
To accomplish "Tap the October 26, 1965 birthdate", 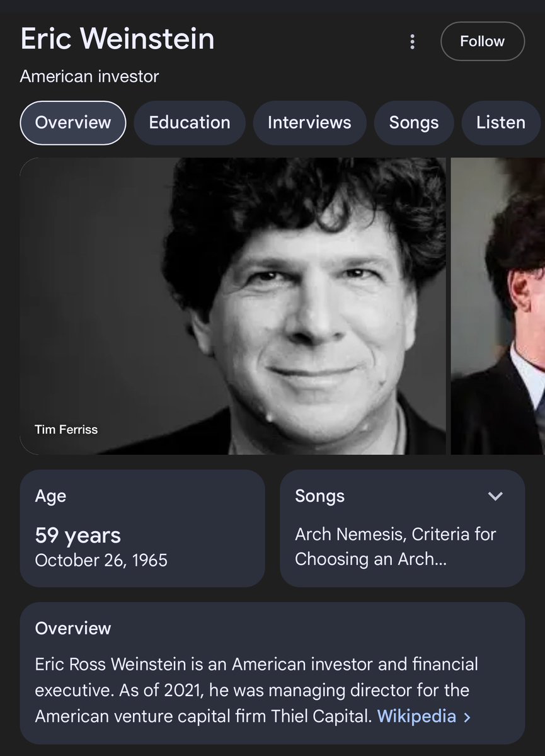I will tap(101, 560).
